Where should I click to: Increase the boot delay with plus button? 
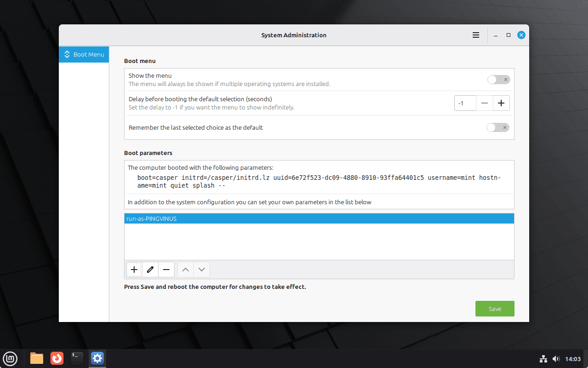[501, 103]
